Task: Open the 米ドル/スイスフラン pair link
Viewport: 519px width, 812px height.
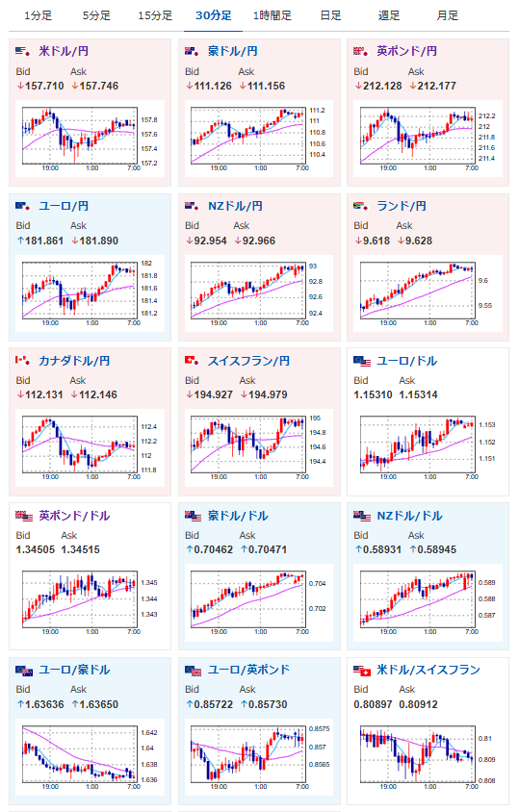Action: 428,671
